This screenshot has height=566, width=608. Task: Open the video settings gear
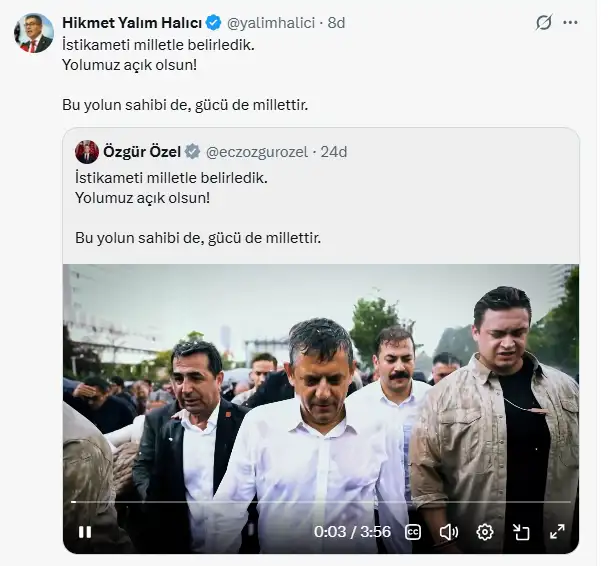click(x=485, y=532)
